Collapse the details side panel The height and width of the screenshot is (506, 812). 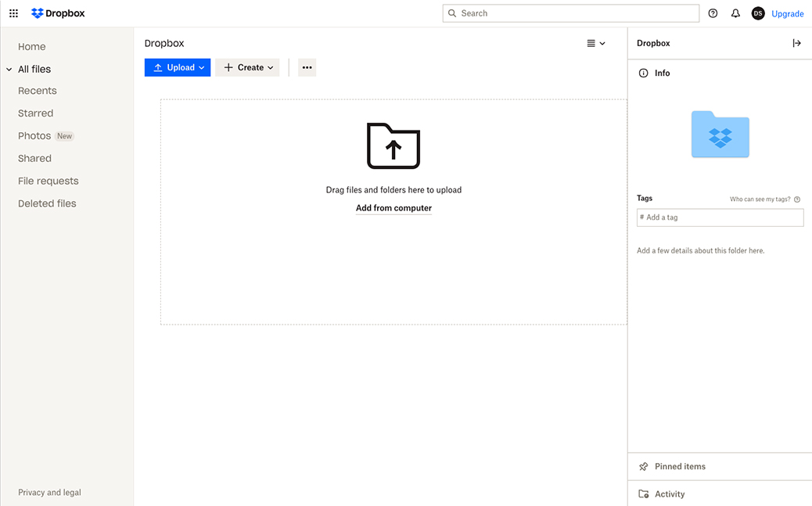coord(796,43)
